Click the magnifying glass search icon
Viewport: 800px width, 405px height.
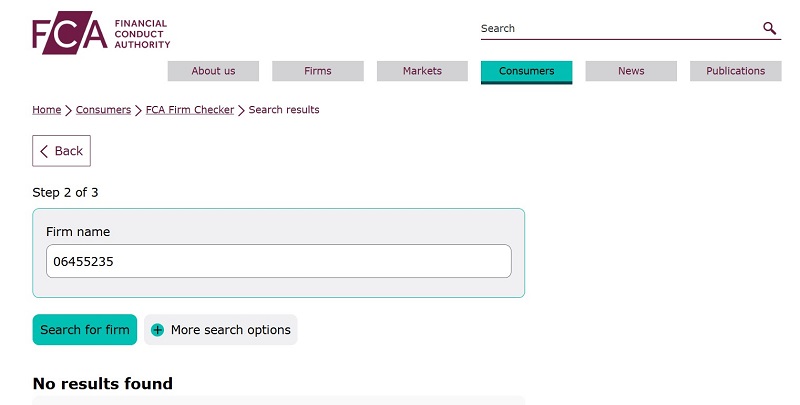coord(769,28)
